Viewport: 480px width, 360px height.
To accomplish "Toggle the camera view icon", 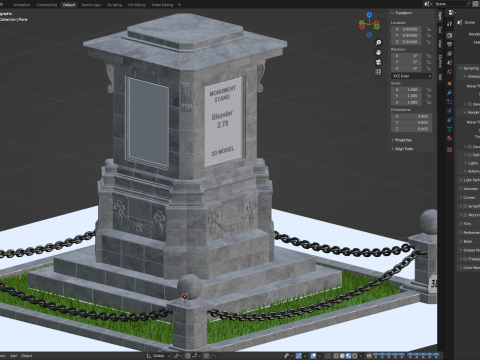I will (378, 62).
